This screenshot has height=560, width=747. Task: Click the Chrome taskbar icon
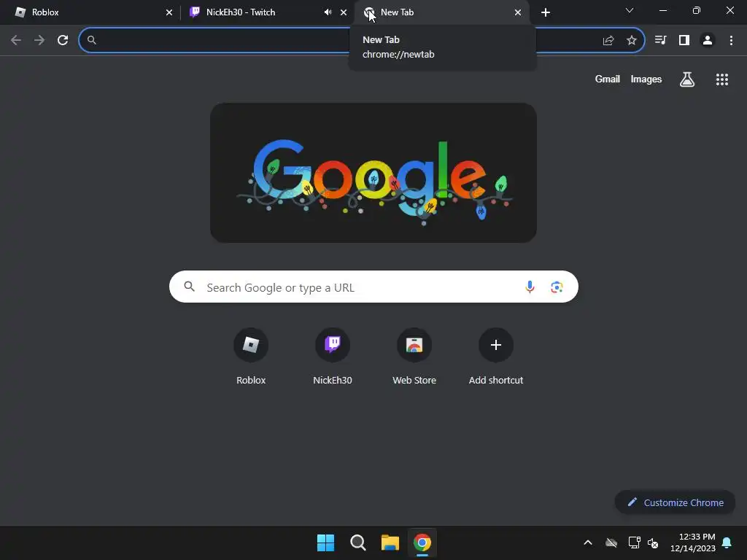tap(422, 542)
